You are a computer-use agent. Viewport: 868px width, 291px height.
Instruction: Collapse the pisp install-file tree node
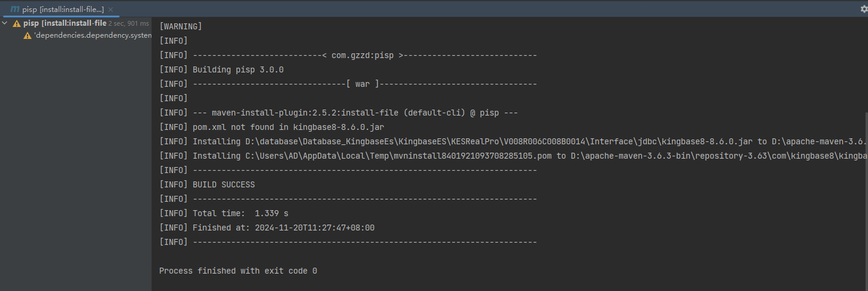click(5, 23)
